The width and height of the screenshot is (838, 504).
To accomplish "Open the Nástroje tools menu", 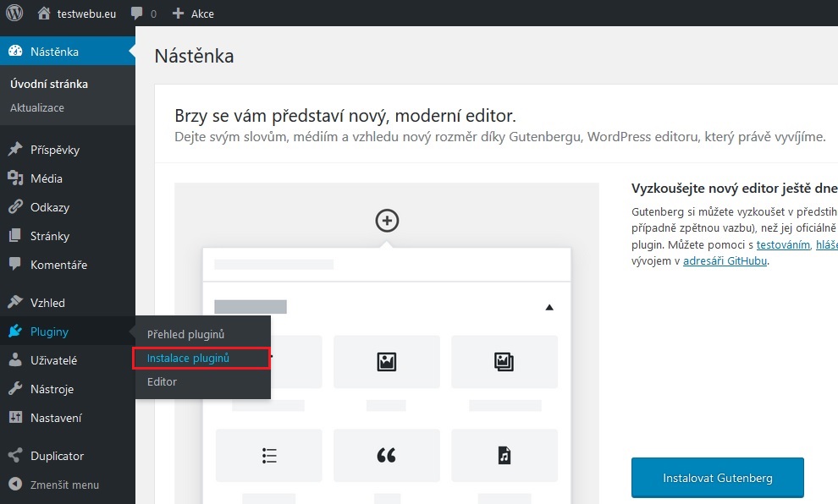I will tap(52, 389).
